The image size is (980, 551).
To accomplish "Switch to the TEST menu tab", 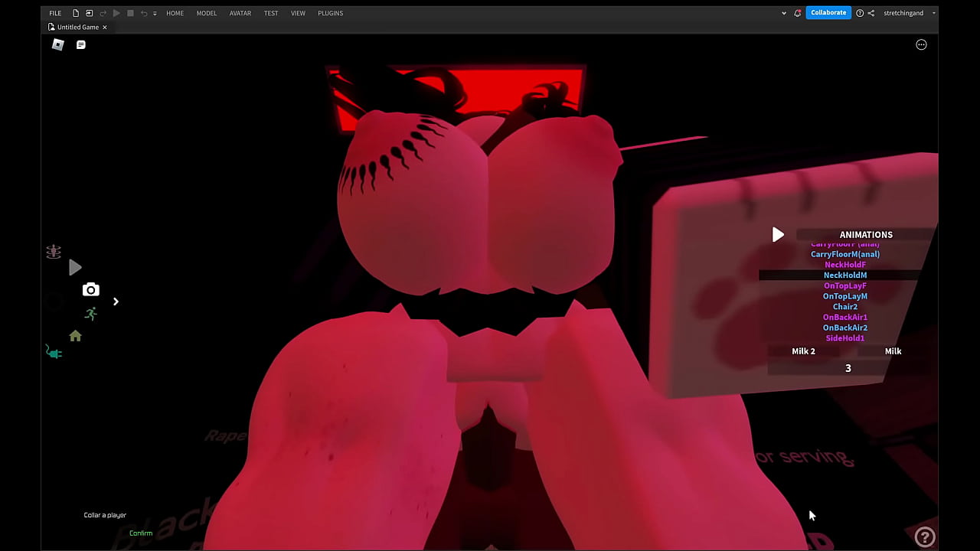I will coord(270,12).
